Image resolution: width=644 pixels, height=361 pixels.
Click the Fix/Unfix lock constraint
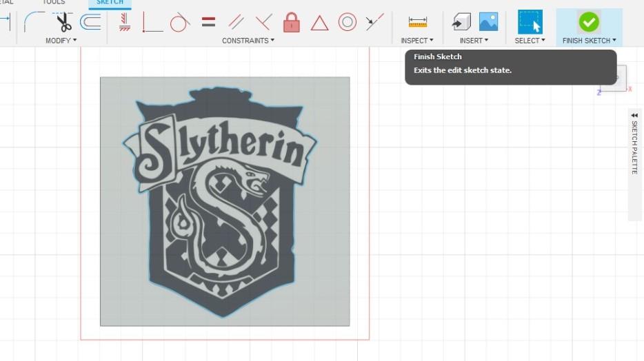point(292,22)
